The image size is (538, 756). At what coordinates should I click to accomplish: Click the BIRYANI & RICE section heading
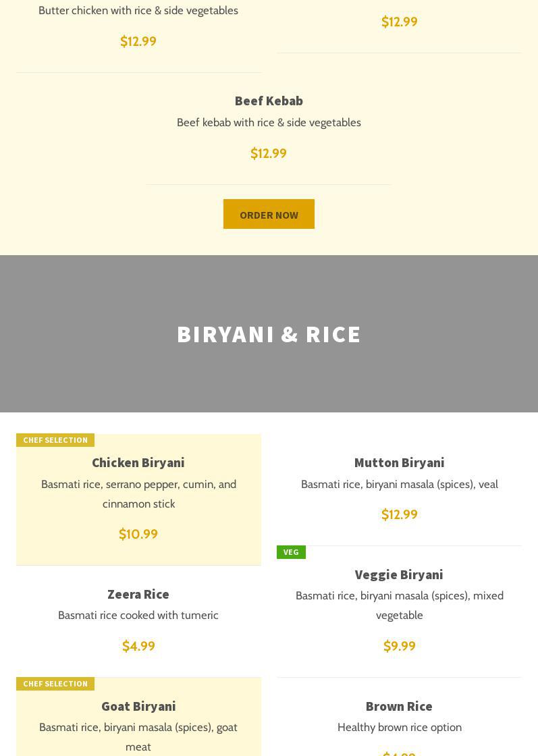click(x=269, y=334)
